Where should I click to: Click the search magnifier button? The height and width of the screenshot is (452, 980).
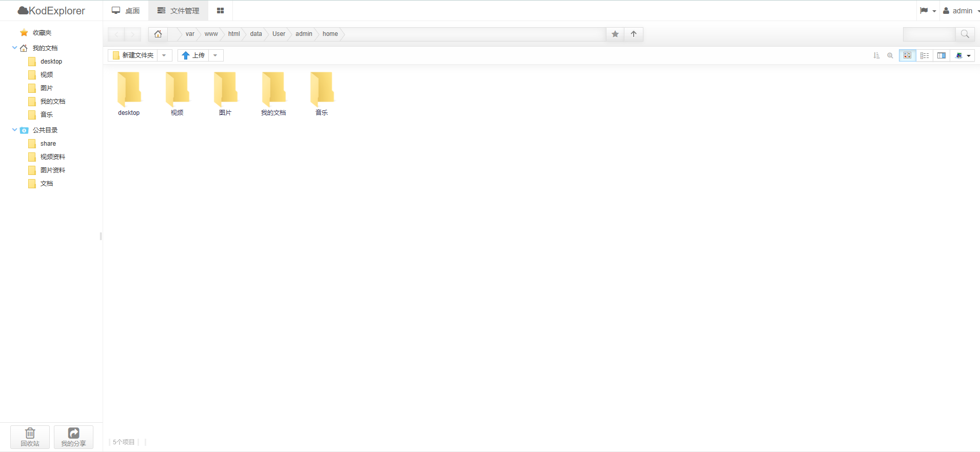click(965, 34)
